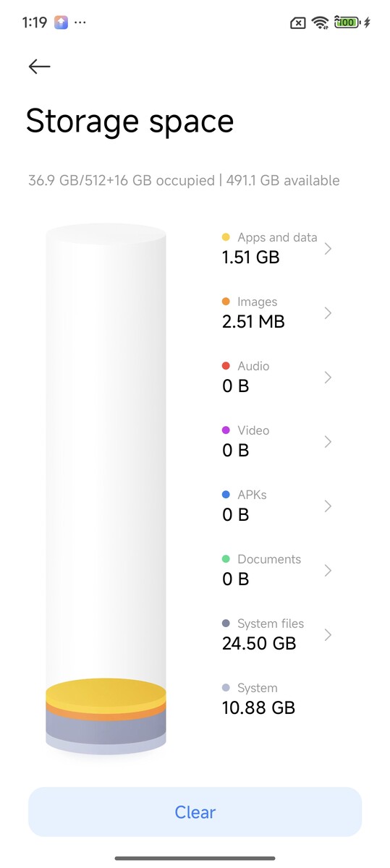The image size is (390, 868).
Task: Tap the Clear button
Action: [195, 812]
